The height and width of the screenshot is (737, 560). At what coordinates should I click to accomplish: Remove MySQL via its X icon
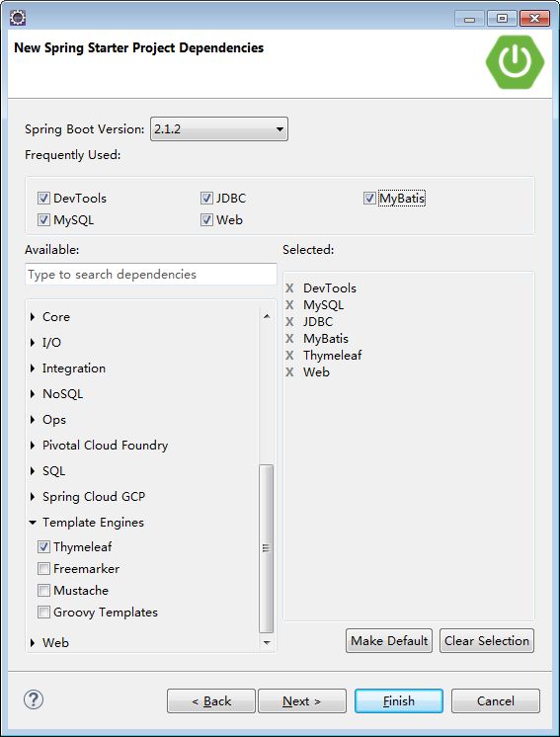[289, 305]
